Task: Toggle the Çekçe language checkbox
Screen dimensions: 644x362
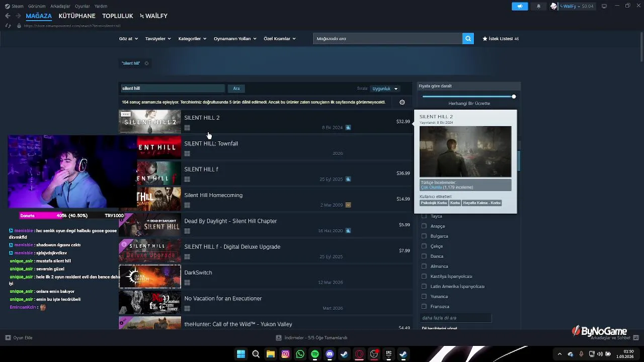Action: [424, 246]
